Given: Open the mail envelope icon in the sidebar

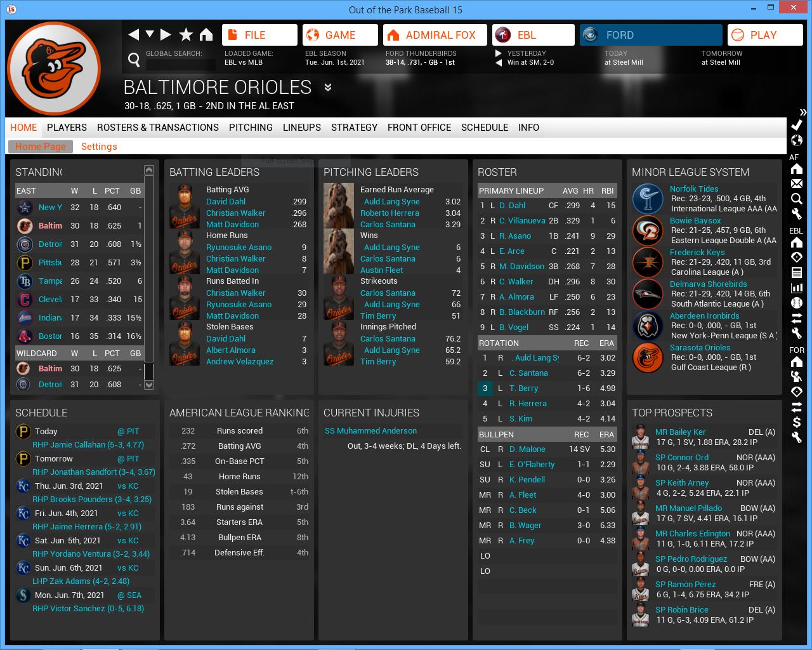Looking at the screenshot, I should click(x=797, y=183).
